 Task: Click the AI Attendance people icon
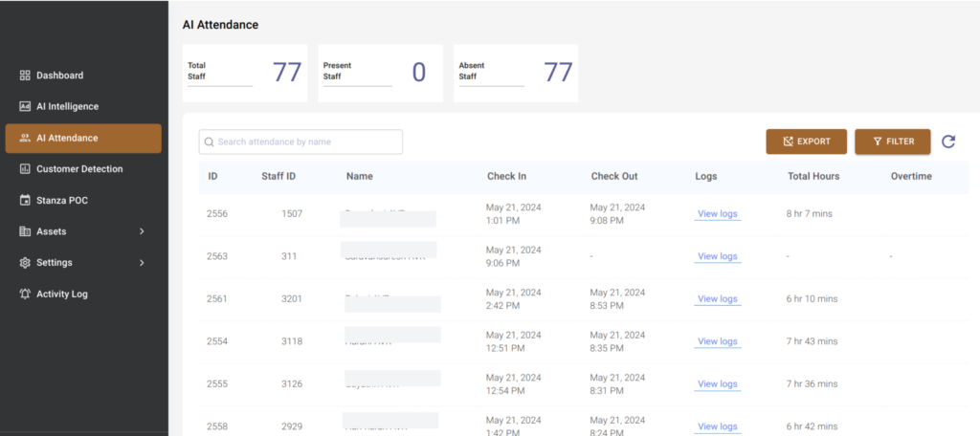25,138
